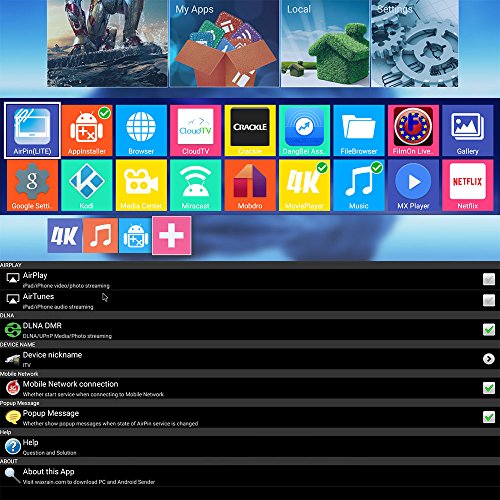This screenshot has height=500, width=500.
Task: Open the Mobdro app
Action: click(250, 185)
